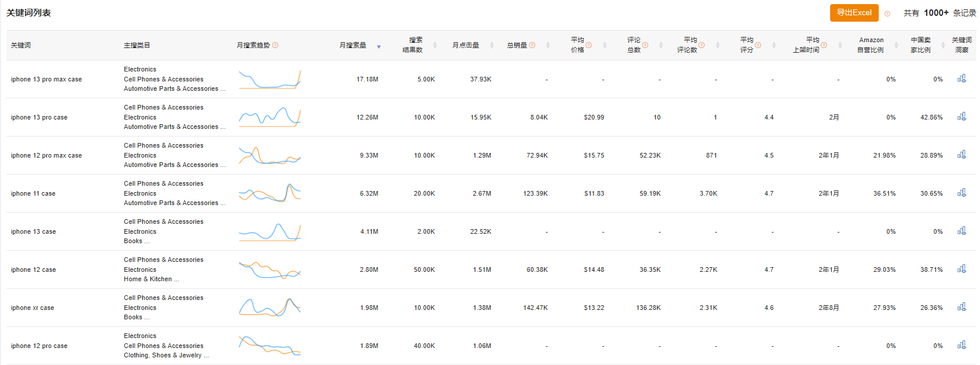Click help icon beside 总销量 column header
980x365 pixels.
coord(532,45)
